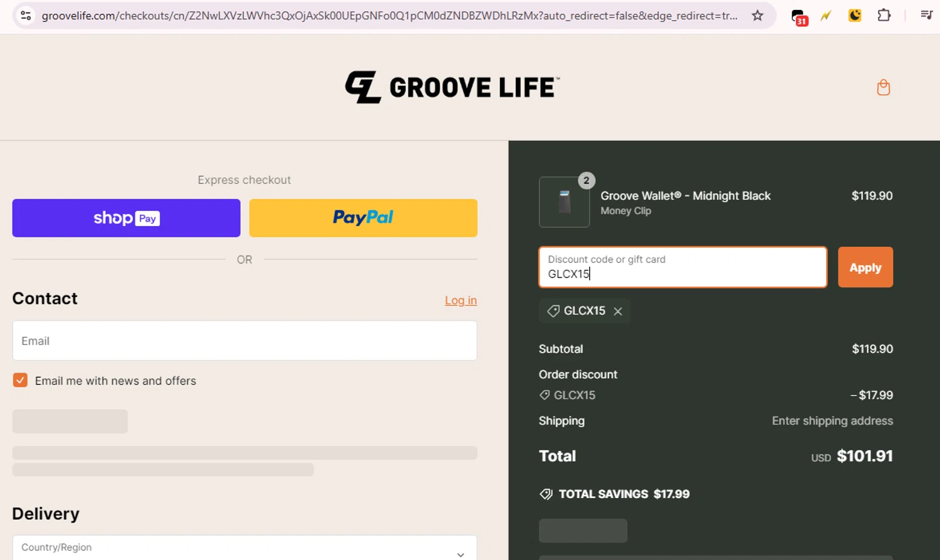Open the site information icon in address bar
Viewport: 940px width, 560px height.
26,16
